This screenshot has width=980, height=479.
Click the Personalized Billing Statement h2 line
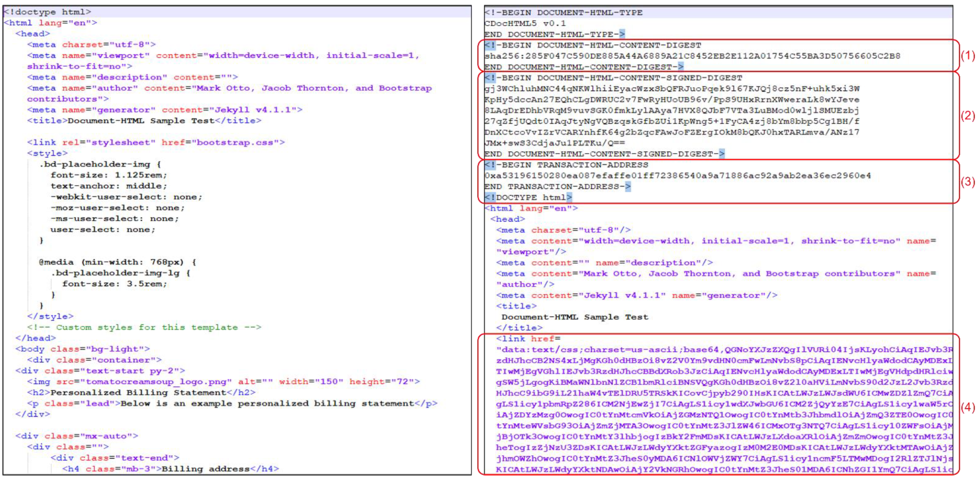click(141, 393)
